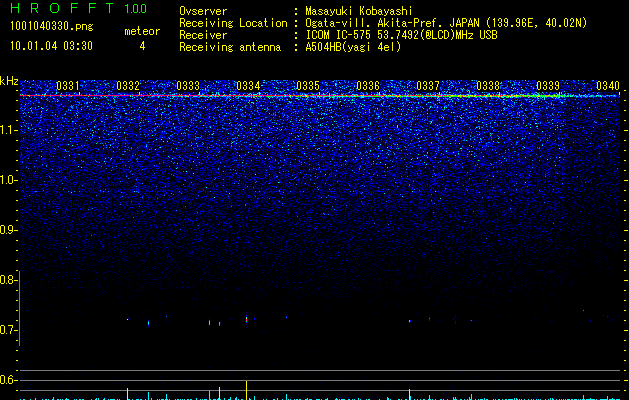Click the observer name Masayuki Kobayashi
The height and width of the screenshot is (400, 629).
pyautogui.click(x=359, y=11)
